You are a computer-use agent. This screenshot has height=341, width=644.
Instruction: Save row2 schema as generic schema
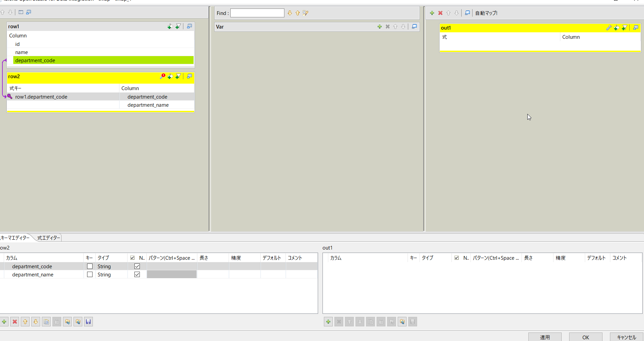88,322
